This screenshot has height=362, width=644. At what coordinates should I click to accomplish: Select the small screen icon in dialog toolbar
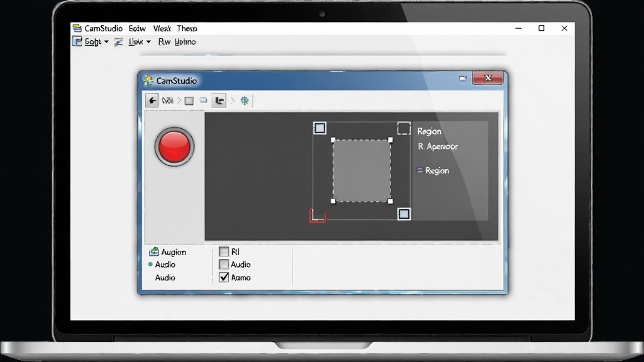pyautogui.click(x=203, y=100)
